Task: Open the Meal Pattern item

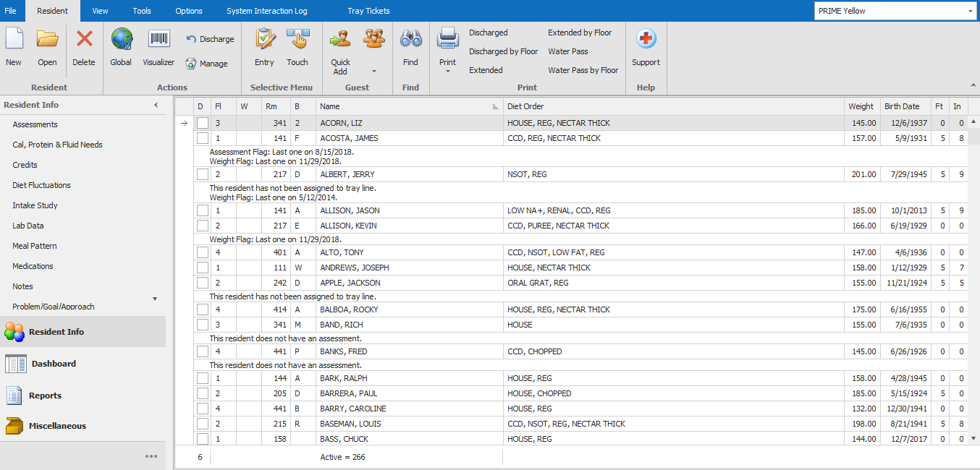Action: click(35, 246)
